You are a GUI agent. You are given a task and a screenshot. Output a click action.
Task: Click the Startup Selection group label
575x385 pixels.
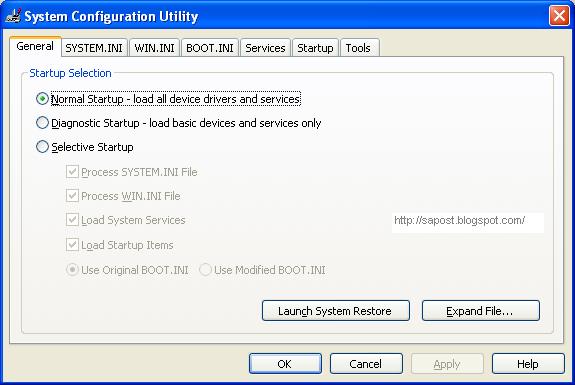point(70,73)
